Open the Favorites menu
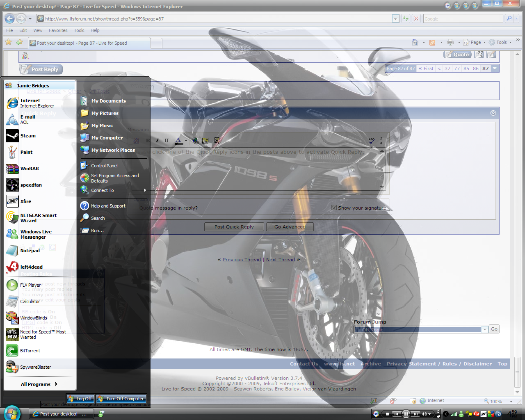The height and width of the screenshot is (420, 525). [58, 30]
